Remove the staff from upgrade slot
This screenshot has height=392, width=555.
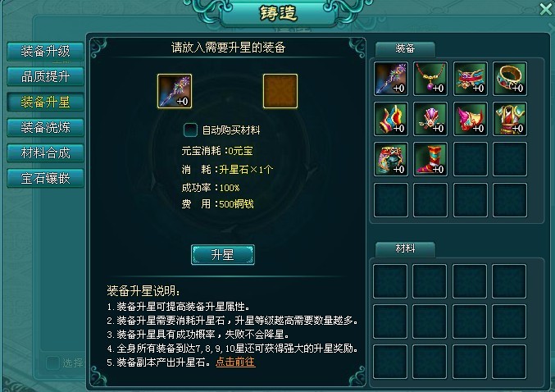click(175, 91)
